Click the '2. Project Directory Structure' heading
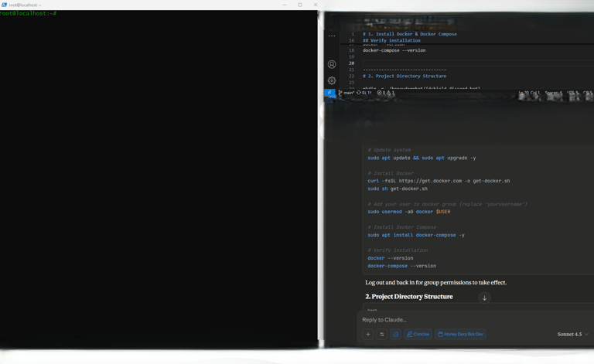 point(408,296)
